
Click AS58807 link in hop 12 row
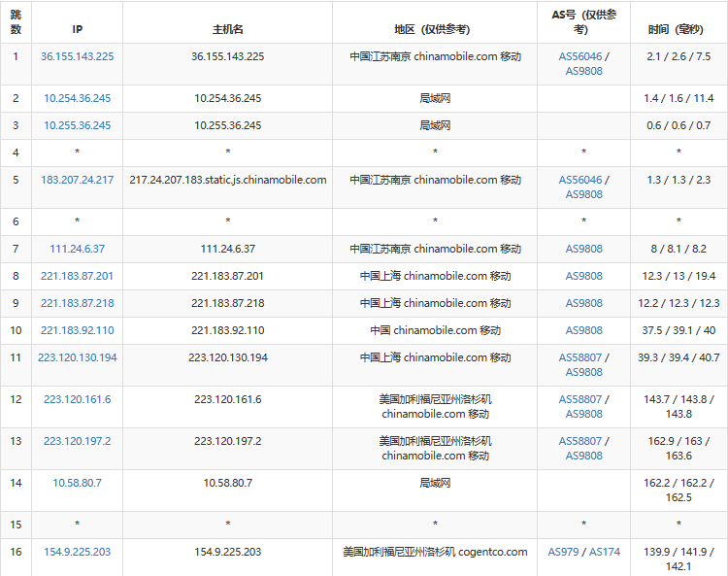point(579,399)
